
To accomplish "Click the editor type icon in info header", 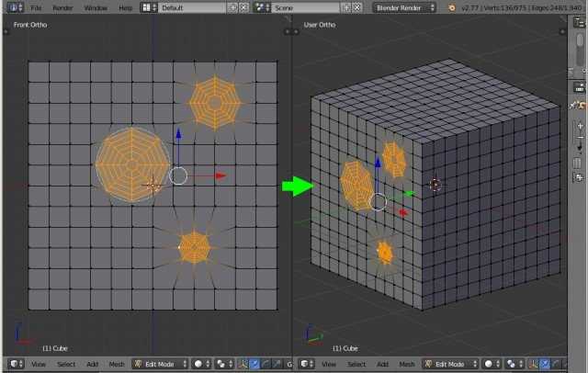I will point(15,7).
